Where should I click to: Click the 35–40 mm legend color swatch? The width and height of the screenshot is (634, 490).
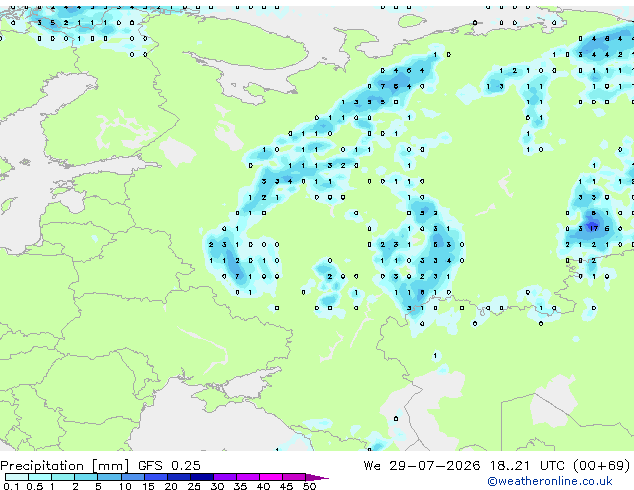click(x=247, y=477)
